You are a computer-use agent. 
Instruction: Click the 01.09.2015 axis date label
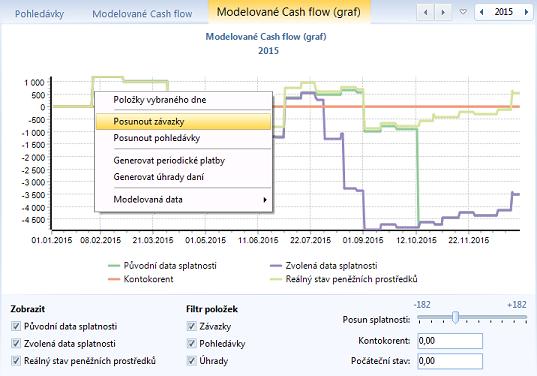click(x=363, y=240)
